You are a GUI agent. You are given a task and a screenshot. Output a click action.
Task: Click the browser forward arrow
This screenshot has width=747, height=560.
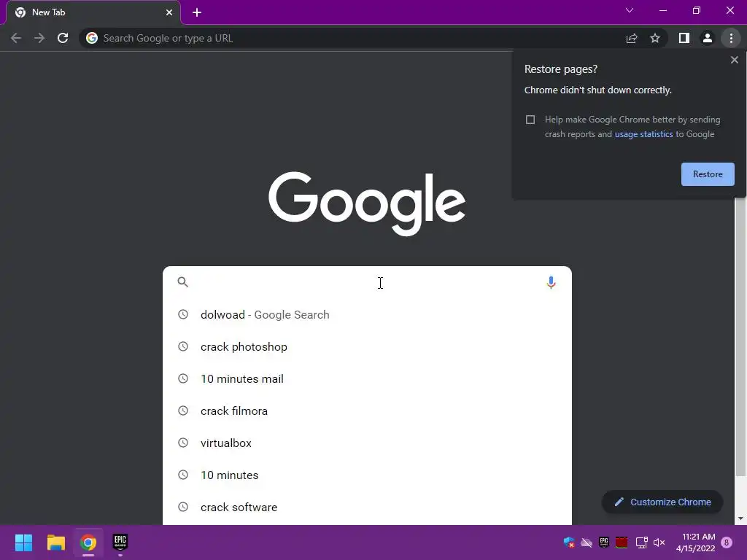coord(39,38)
